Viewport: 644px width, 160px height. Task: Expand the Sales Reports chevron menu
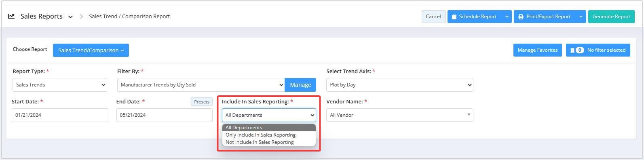point(70,17)
